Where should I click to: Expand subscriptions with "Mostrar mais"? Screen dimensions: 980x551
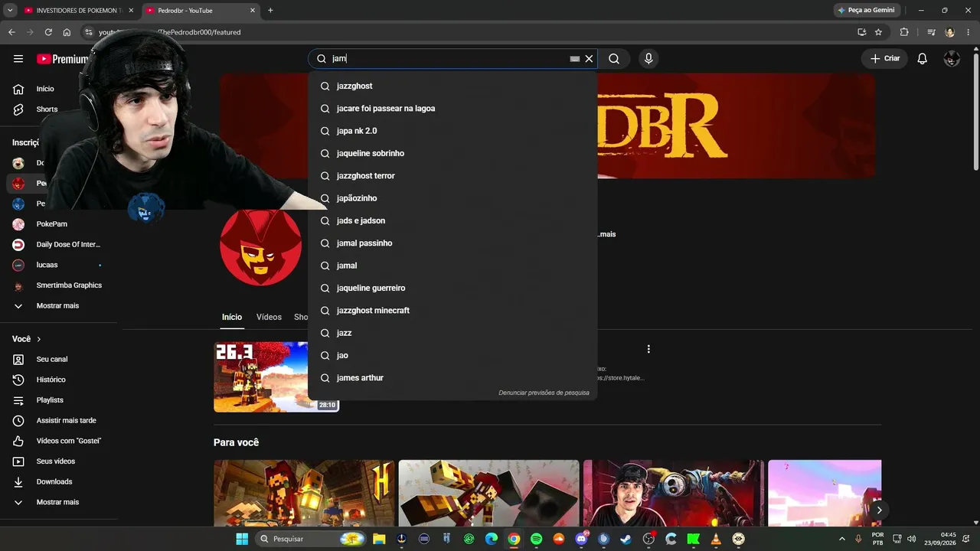[x=59, y=306]
